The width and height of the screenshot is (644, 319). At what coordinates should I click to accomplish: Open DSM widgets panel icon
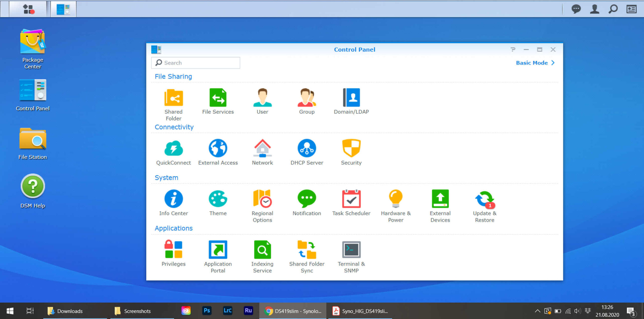pyautogui.click(x=631, y=9)
